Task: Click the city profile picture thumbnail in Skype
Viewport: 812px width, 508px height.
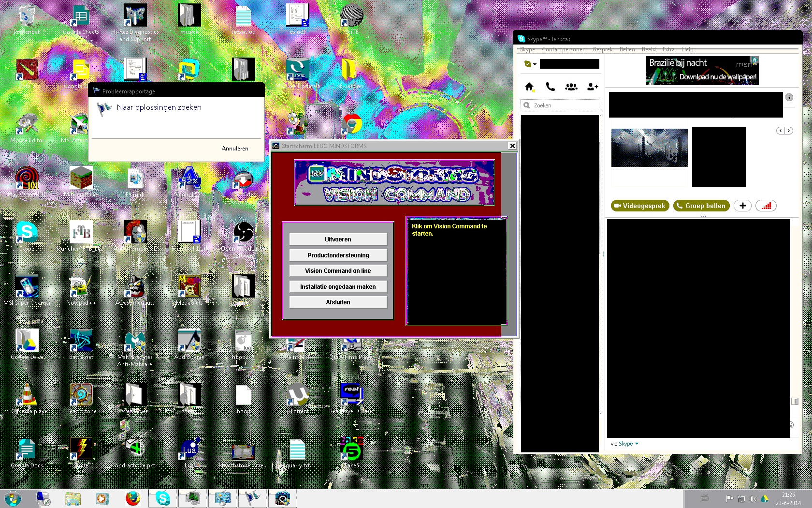Action: click(649, 148)
